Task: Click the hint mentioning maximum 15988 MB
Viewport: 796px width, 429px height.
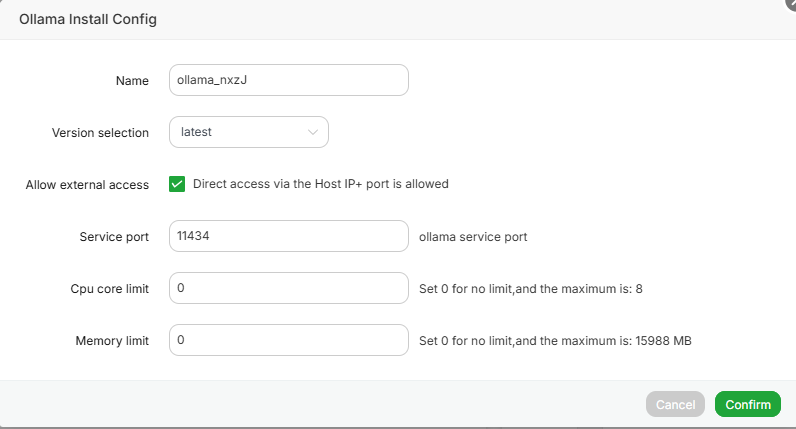Action: pos(555,341)
